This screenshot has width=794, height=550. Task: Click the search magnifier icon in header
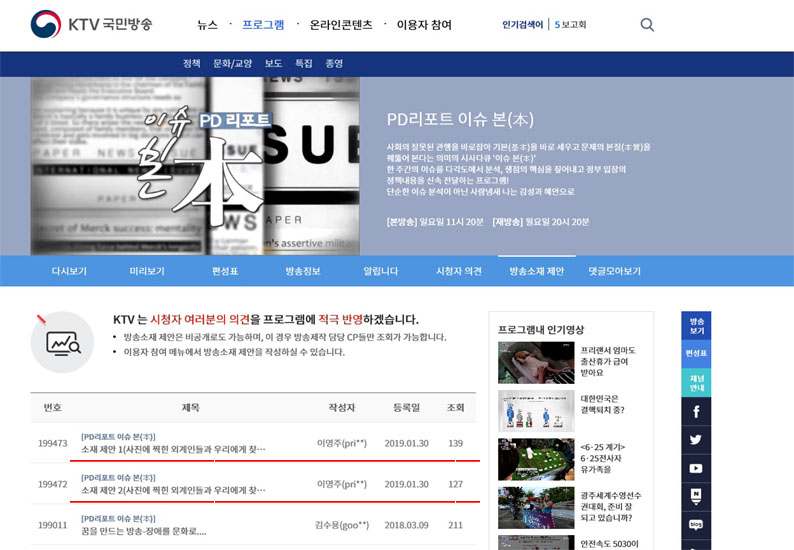647,25
